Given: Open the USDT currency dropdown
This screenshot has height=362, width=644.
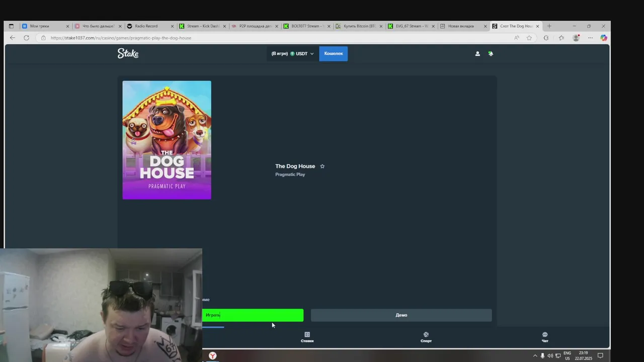Looking at the screenshot, I should coord(292,54).
